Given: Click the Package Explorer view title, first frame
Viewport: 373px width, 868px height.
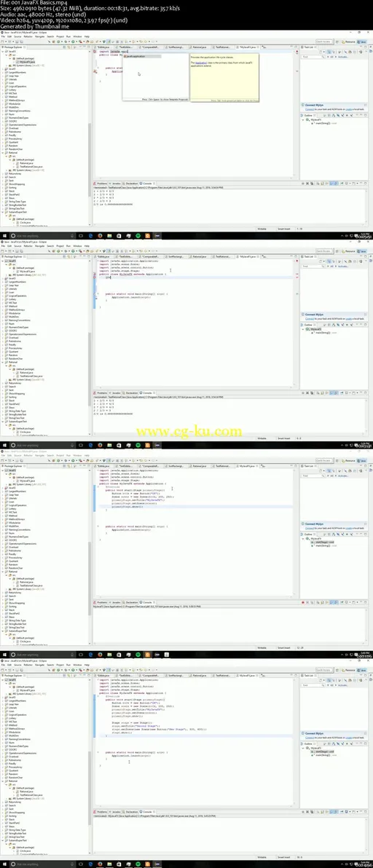Looking at the screenshot, I should [x=14, y=47].
